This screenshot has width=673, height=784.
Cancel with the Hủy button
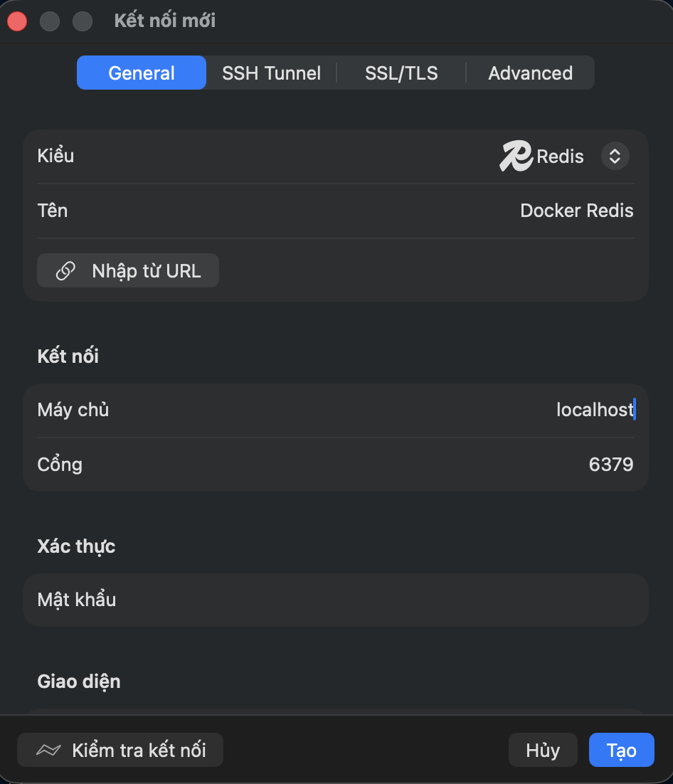(543, 750)
